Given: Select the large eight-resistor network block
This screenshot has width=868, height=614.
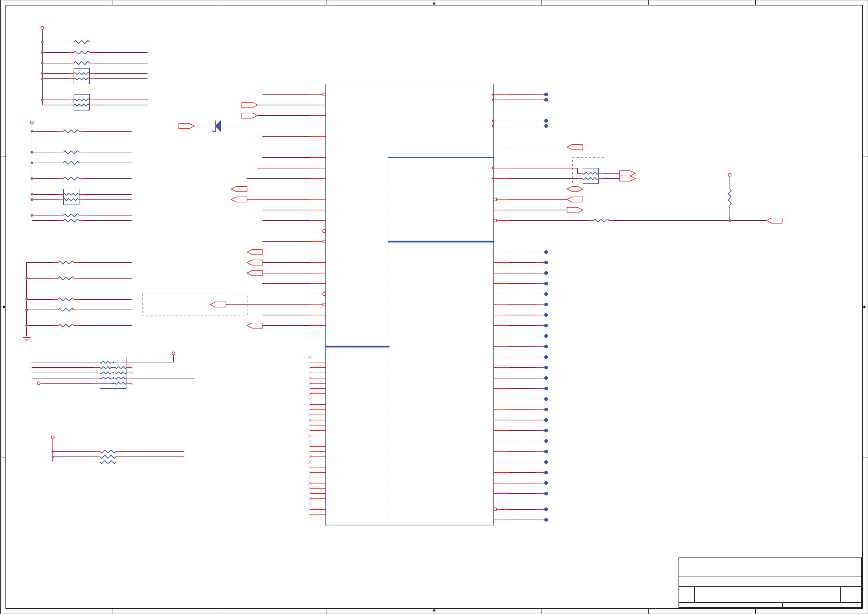Looking at the screenshot, I should pyautogui.click(x=113, y=373).
